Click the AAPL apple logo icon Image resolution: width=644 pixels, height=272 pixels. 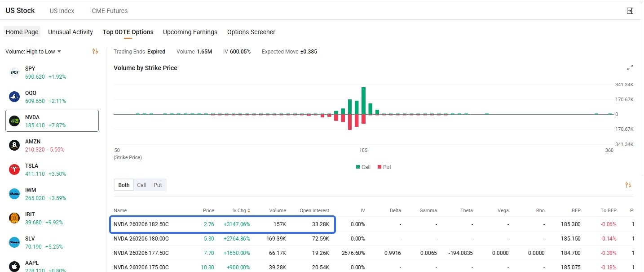pos(14,267)
